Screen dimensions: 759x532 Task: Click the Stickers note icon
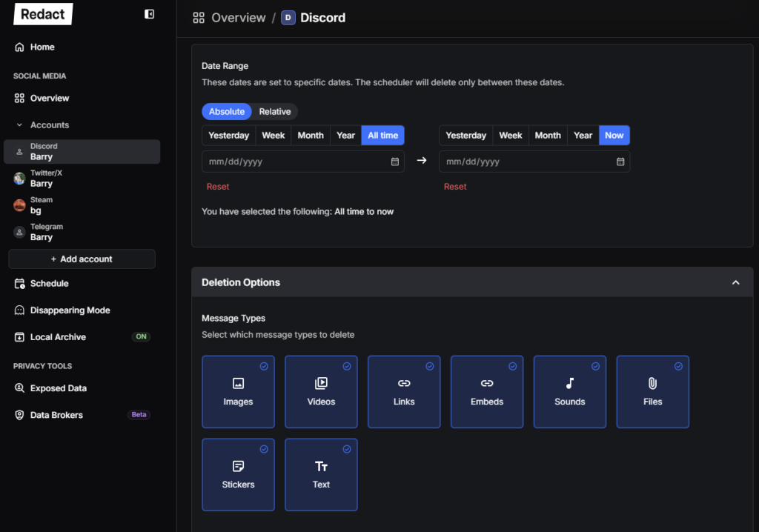238,466
